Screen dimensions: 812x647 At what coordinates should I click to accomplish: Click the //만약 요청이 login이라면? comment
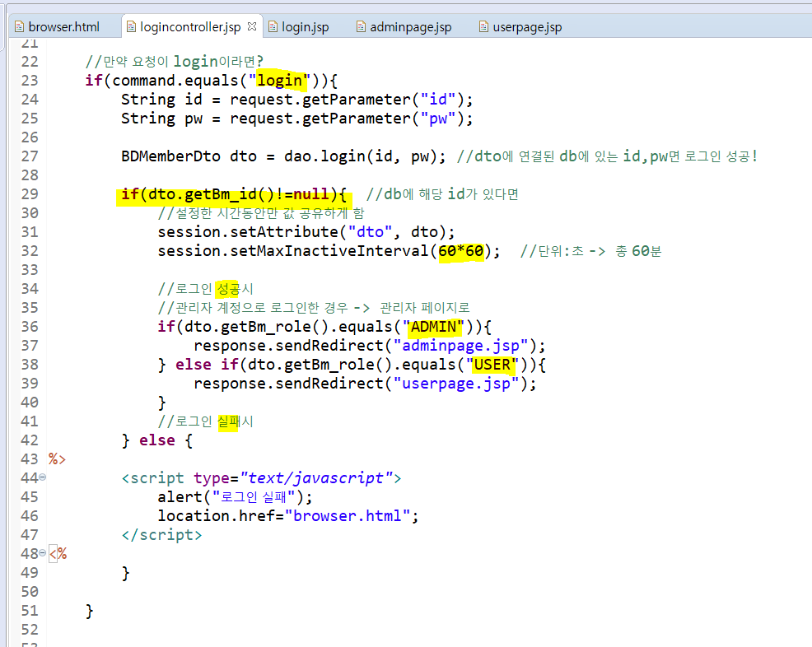(x=174, y=62)
